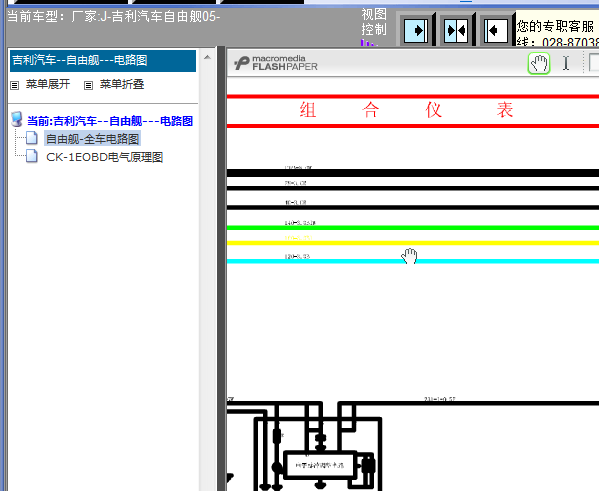
Task: Click the yellow wire line in diagram
Action: pyautogui.click(x=413, y=243)
